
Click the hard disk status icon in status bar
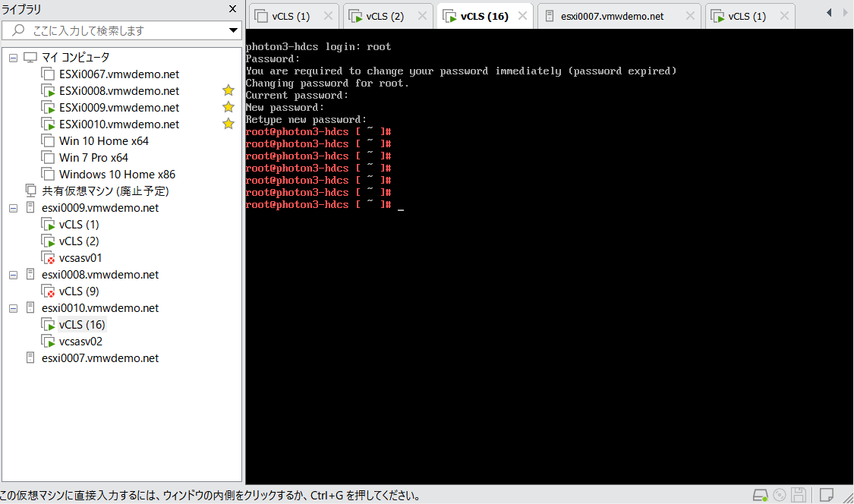pos(761,495)
